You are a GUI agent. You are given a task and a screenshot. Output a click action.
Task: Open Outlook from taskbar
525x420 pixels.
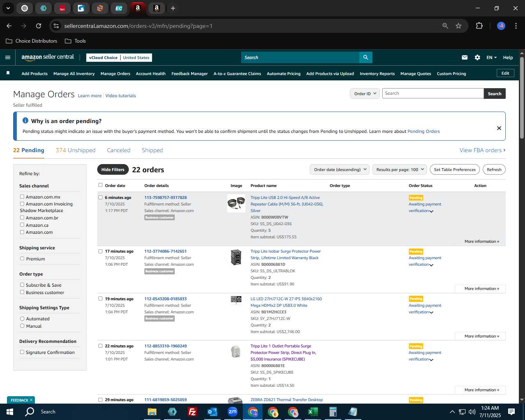pos(212,412)
